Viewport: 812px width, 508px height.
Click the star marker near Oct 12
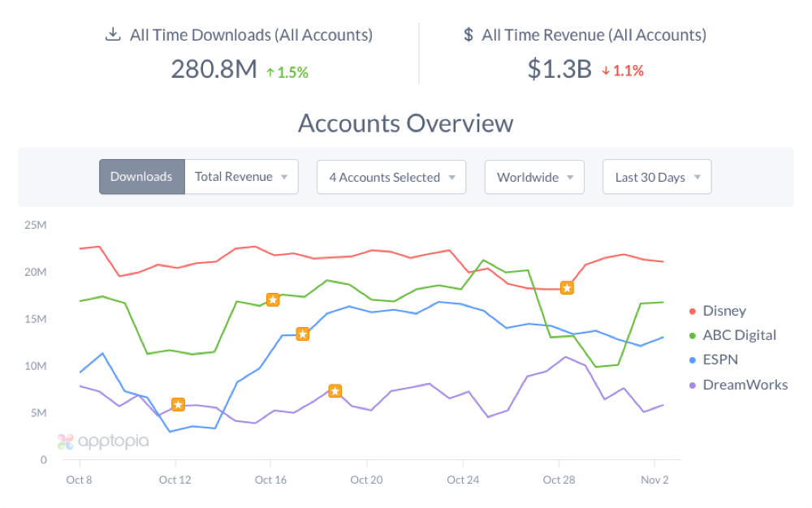click(178, 405)
